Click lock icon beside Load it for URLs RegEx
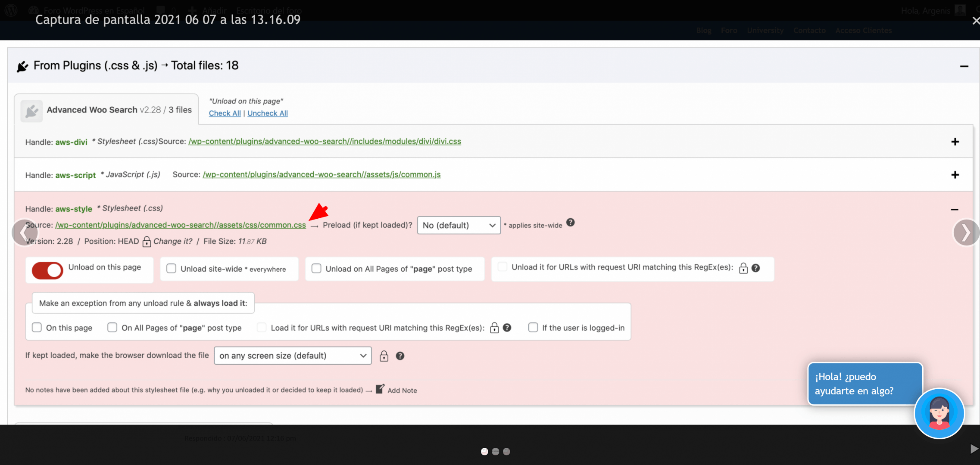Viewport: 980px width, 465px height. click(494, 328)
